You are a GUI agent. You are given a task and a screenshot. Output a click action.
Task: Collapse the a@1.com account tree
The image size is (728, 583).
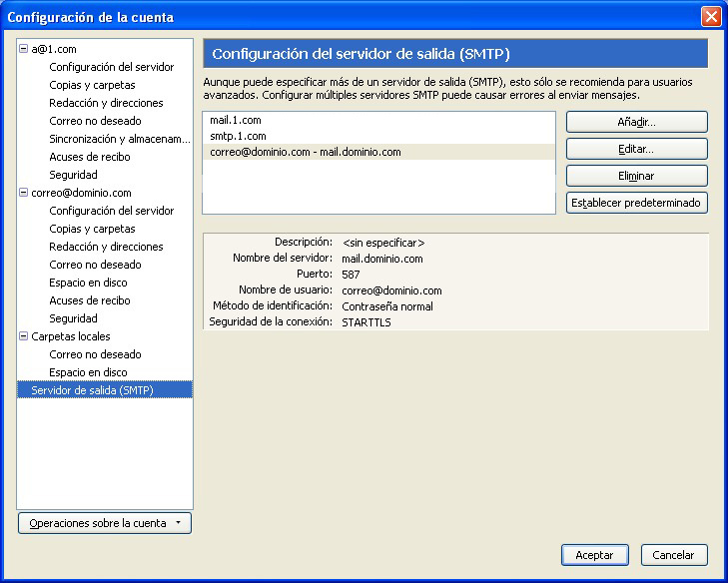pyautogui.click(x=24, y=49)
